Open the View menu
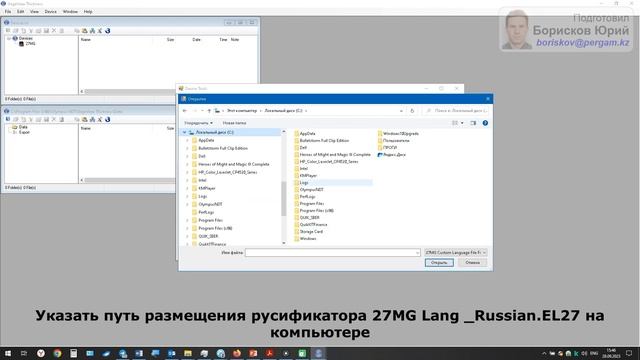The height and width of the screenshot is (360, 640). tap(35, 11)
